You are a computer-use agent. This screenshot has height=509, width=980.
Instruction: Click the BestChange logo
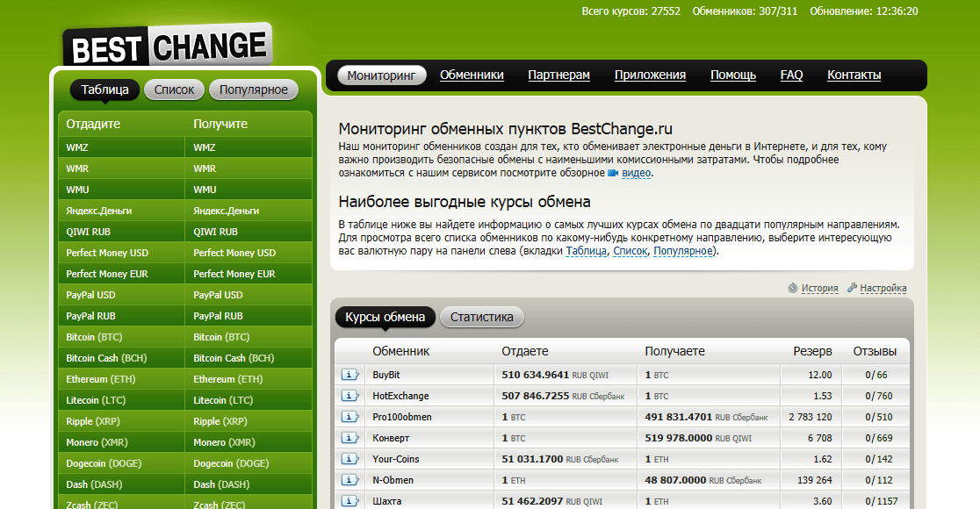tap(168, 47)
